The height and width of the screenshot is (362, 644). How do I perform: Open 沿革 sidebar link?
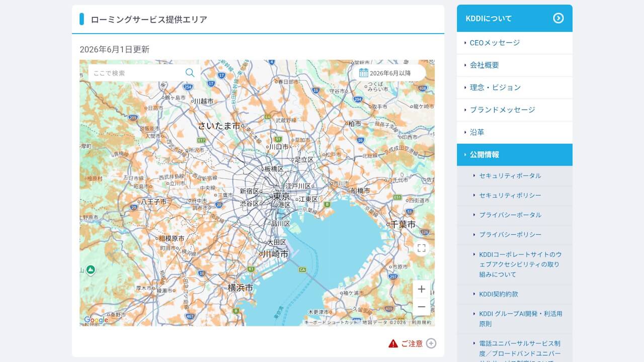tap(515, 132)
